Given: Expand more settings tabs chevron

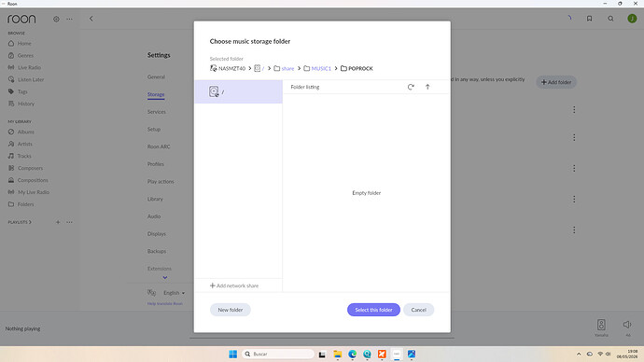Looking at the screenshot, I should (164, 277).
